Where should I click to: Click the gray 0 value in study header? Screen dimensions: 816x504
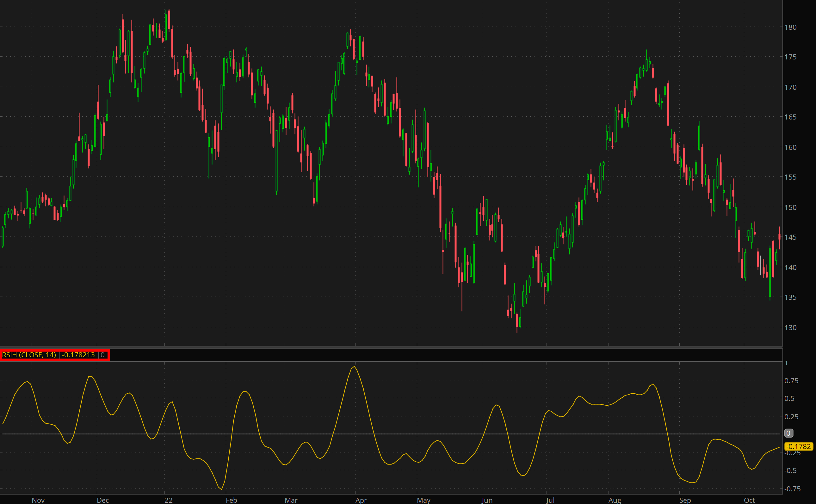[x=103, y=355]
